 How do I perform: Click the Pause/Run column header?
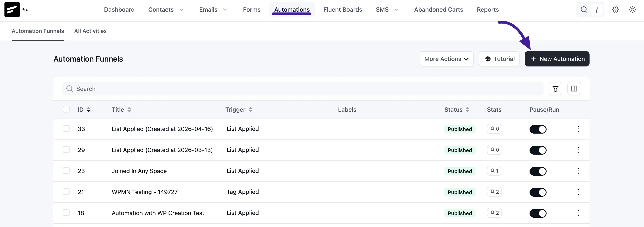point(544,110)
